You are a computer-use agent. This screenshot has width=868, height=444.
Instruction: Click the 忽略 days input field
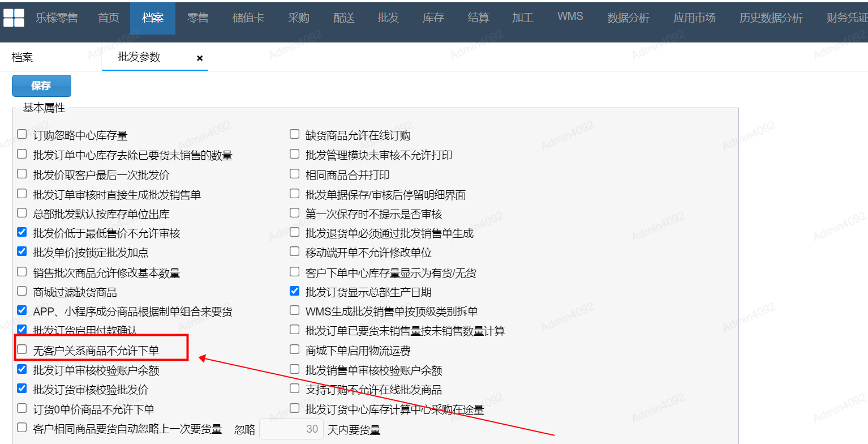291,429
